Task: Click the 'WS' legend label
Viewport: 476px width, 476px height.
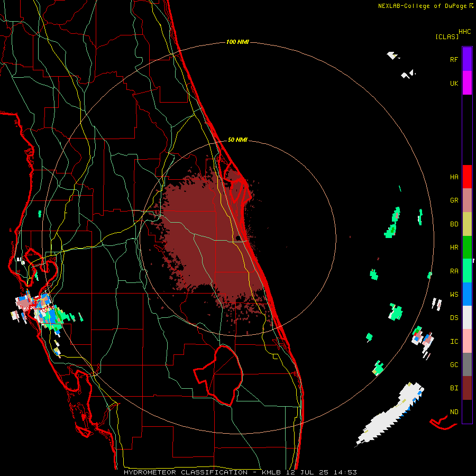Action: pos(454,295)
